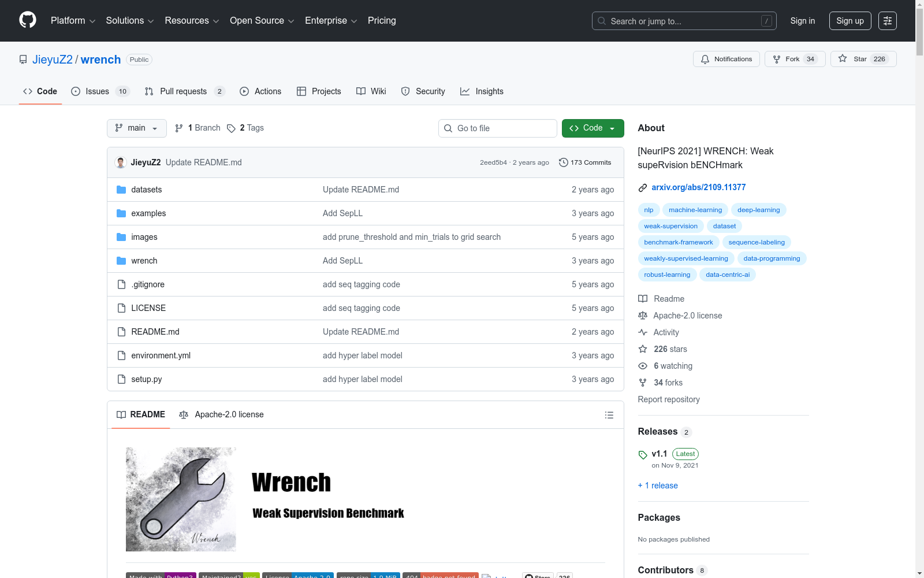View the 6 watching list
Image resolution: width=924 pixels, height=578 pixels.
(x=665, y=366)
